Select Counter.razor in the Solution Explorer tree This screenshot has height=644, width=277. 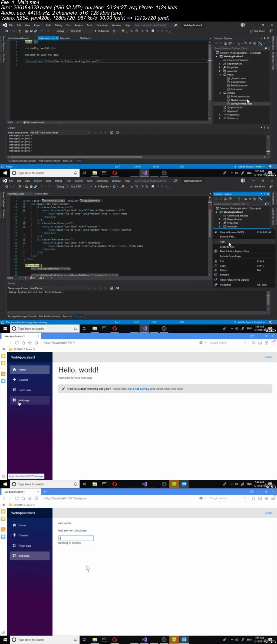(238, 82)
